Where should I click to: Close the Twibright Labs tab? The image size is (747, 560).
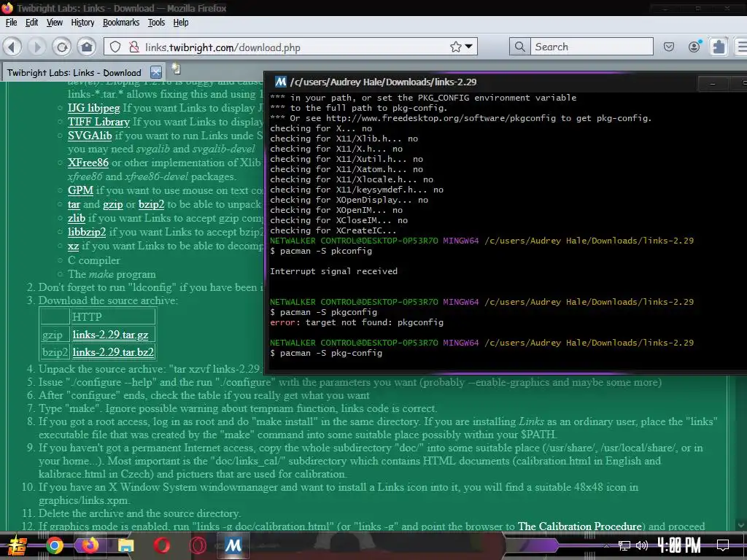(156, 72)
